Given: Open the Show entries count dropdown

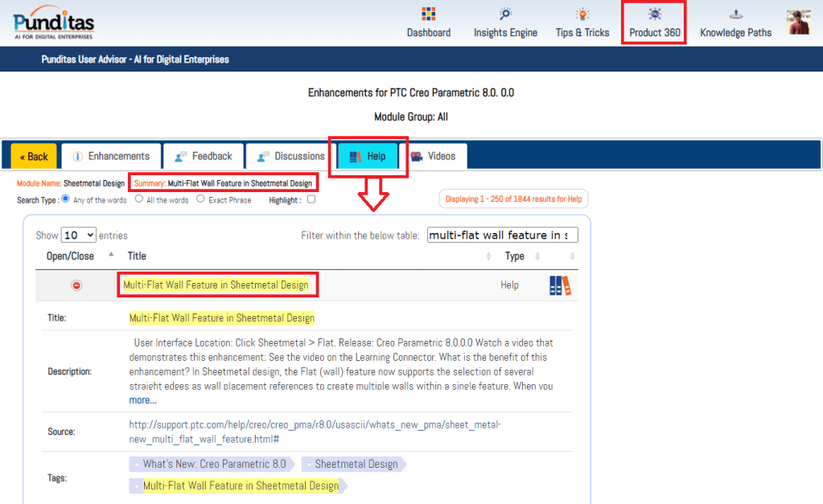Looking at the screenshot, I should click(79, 236).
